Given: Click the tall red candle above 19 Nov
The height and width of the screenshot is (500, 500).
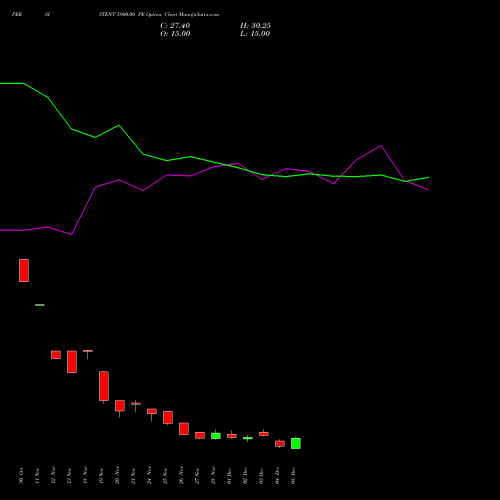Looking at the screenshot, I should [104, 386].
